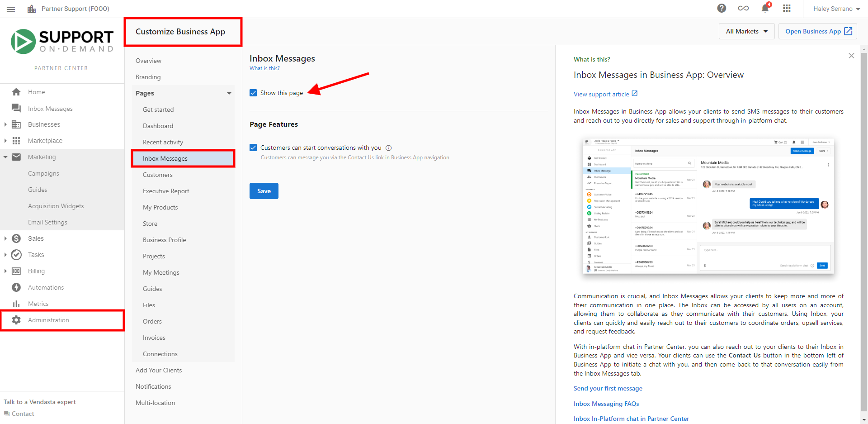The height and width of the screenshot is (424, 868).
Task: Click the Administration gear icon
Action: (x=16, y=320)
